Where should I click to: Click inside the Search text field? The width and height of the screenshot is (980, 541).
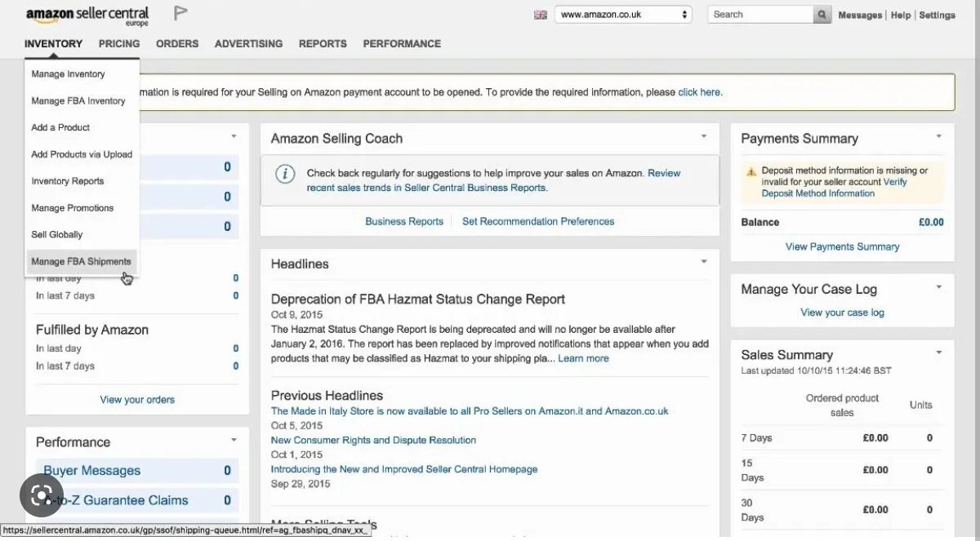[x=760, y=15]
